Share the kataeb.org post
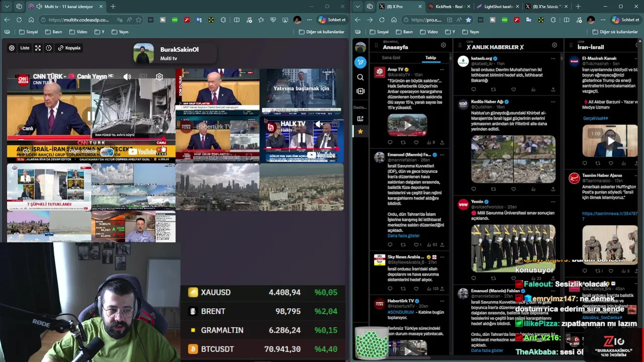The height and width of the screenshot is (362, 644). click(x=552, y=89)
